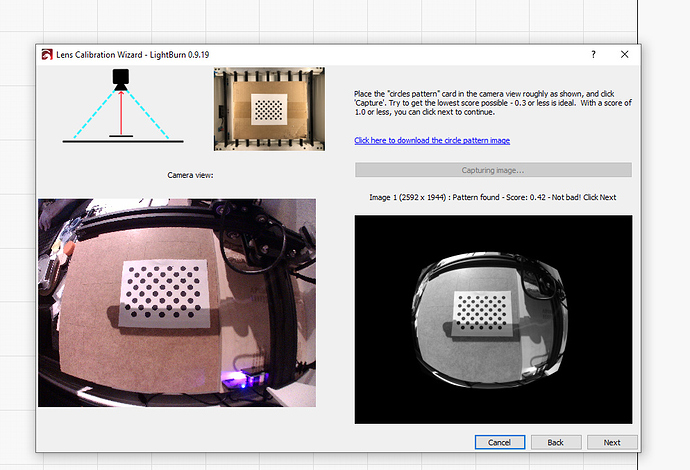The width and height of the screenshot is (690, 470).
Task: Click the captured grayscale fisheye image
Action: click(x=493, y=319)
